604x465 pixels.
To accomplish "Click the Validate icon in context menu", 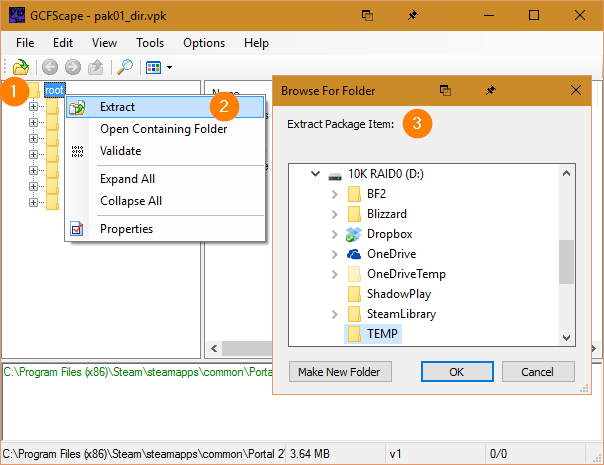I will 77,151.
